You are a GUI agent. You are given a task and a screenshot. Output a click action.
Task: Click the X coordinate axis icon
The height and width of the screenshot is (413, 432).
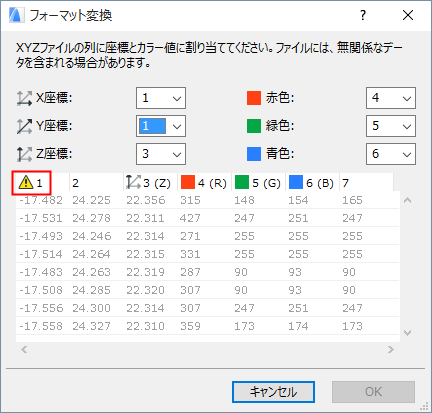tap(24, 98)
